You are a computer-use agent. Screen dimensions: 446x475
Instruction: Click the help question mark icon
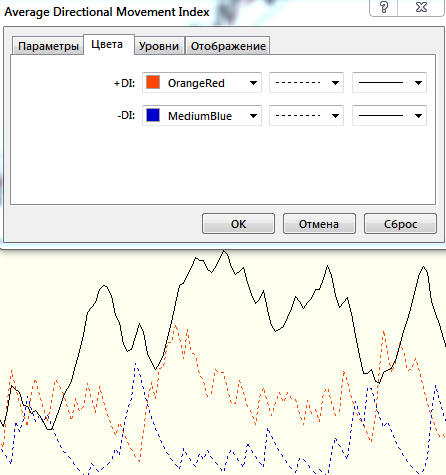coord(384,7)
